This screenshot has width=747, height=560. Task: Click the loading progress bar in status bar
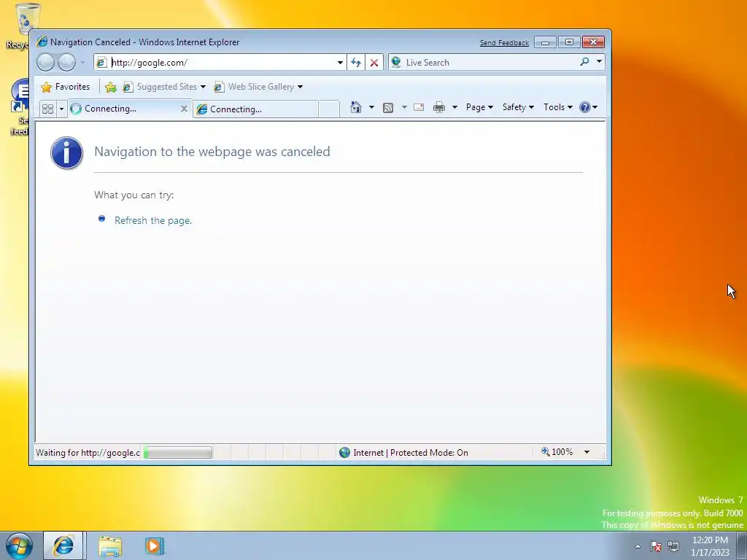(x=178, y=452)
